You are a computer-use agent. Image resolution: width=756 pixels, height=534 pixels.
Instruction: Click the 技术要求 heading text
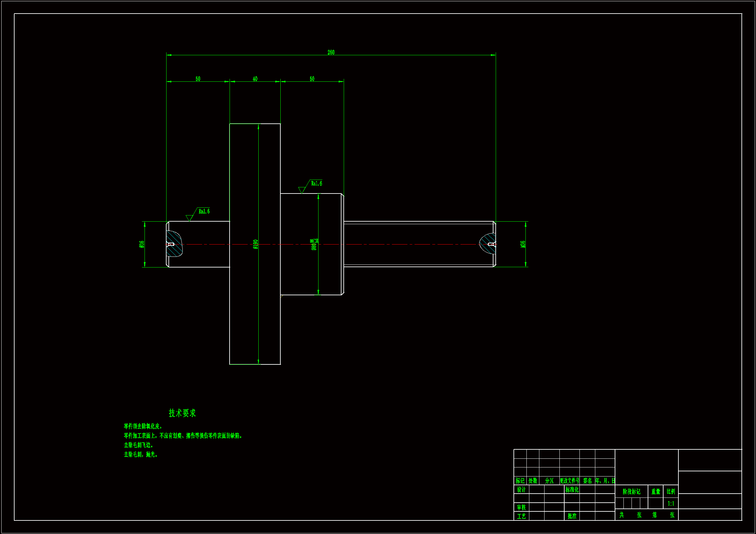click(182, 413)
